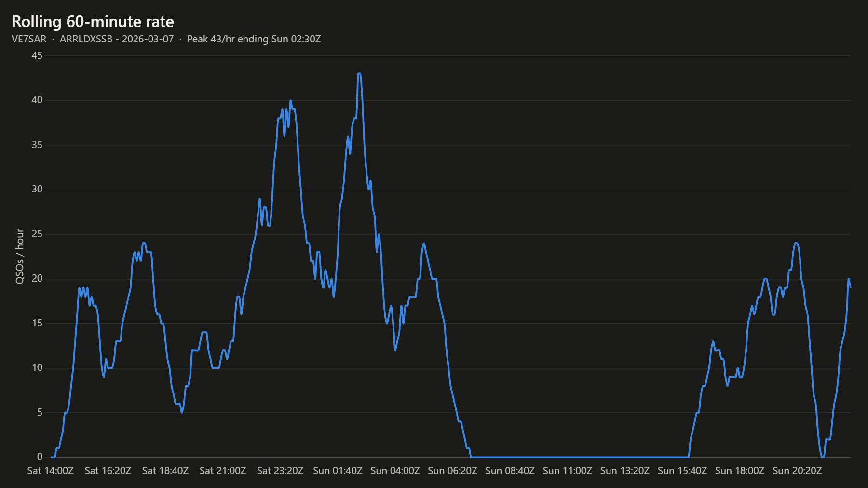Click the 'Sat 23:20Z' x-axis label
Viewport: 868px width, 488px height.
coord(280,471)
